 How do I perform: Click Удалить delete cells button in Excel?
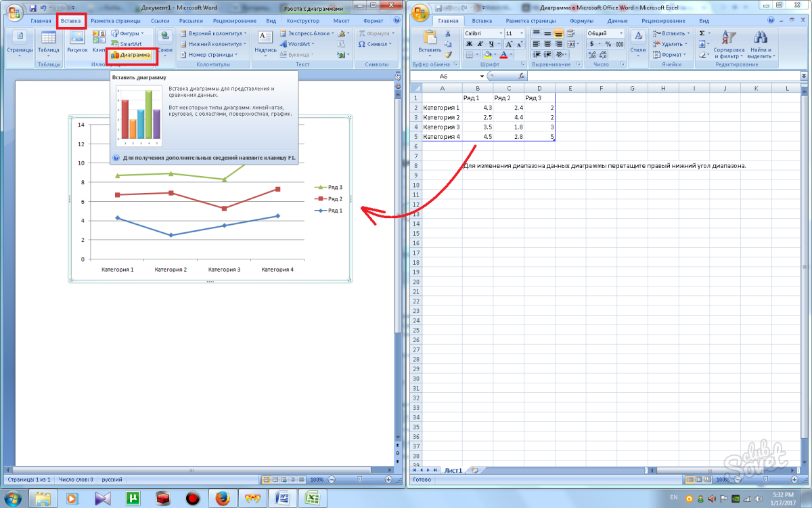tap(672, 44)
